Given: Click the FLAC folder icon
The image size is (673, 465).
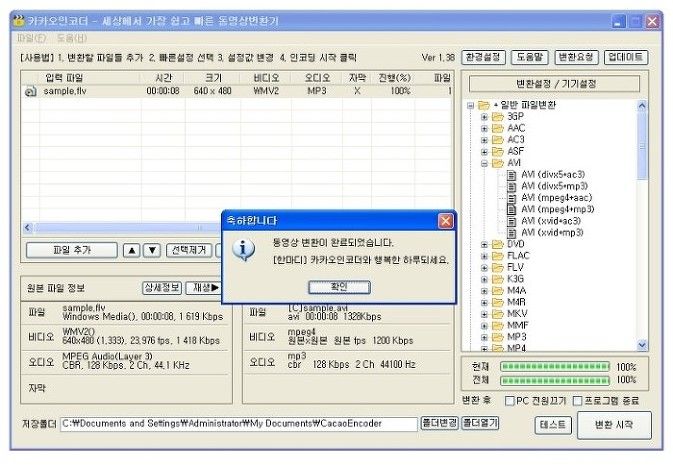Looking at the screenshot, I should 497,256.
